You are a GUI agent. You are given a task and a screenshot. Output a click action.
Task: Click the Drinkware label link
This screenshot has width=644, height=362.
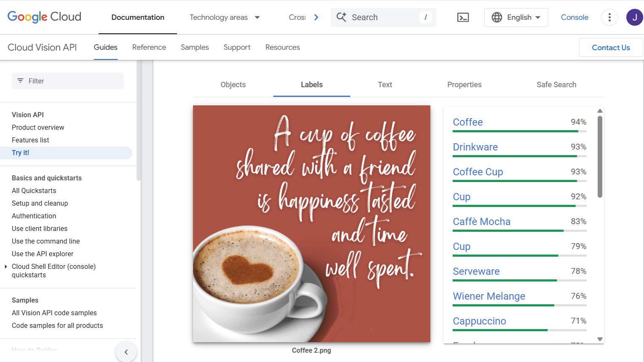point(475,147)
